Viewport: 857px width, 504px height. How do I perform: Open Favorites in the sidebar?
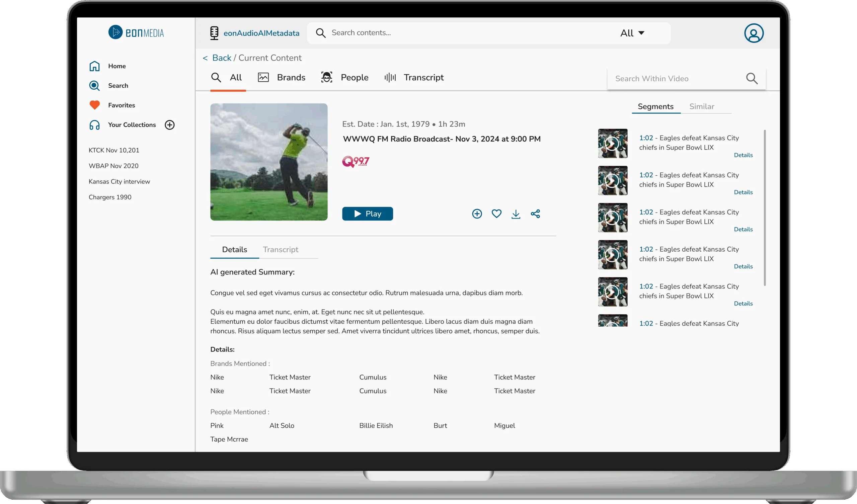click(122, 105)
